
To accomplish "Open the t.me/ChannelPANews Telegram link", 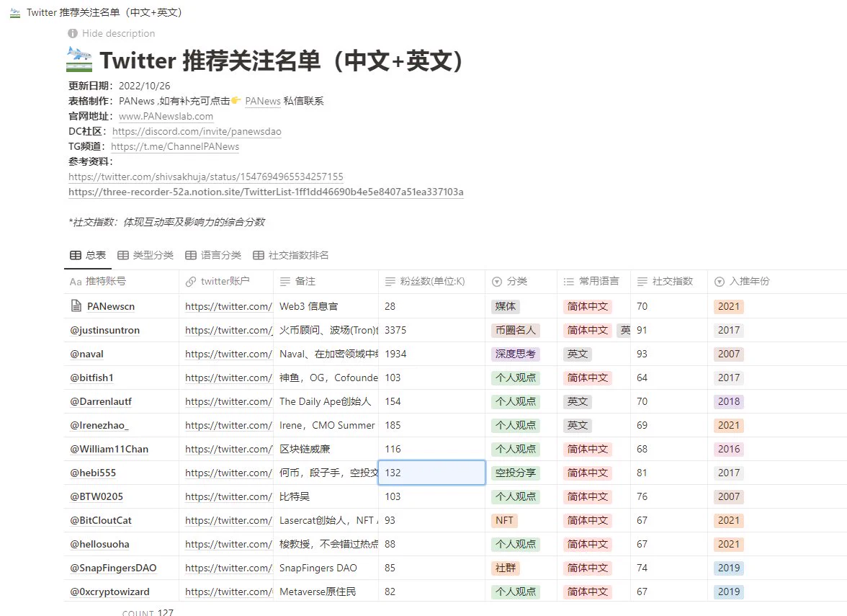I will [175, 146].
